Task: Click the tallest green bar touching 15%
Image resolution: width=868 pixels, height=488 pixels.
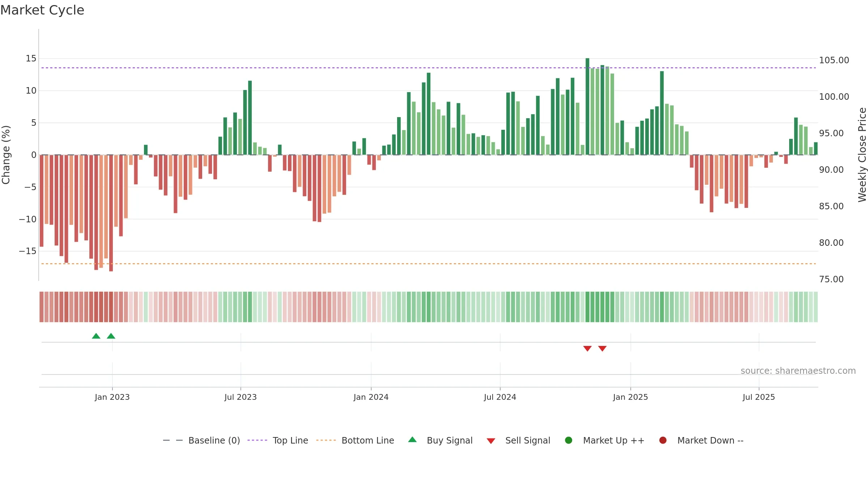Action: pyautogui.click(x=587, y=106)
